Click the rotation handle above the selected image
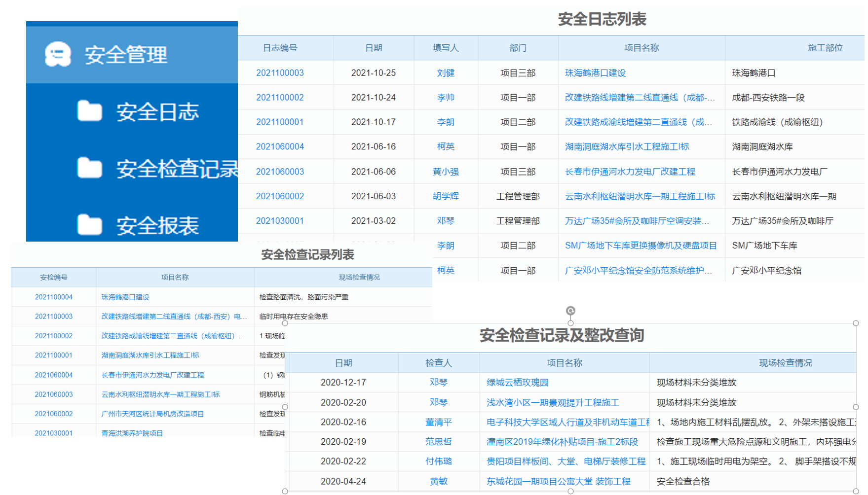This screenshot has width=868, height=495. [570, 311]
